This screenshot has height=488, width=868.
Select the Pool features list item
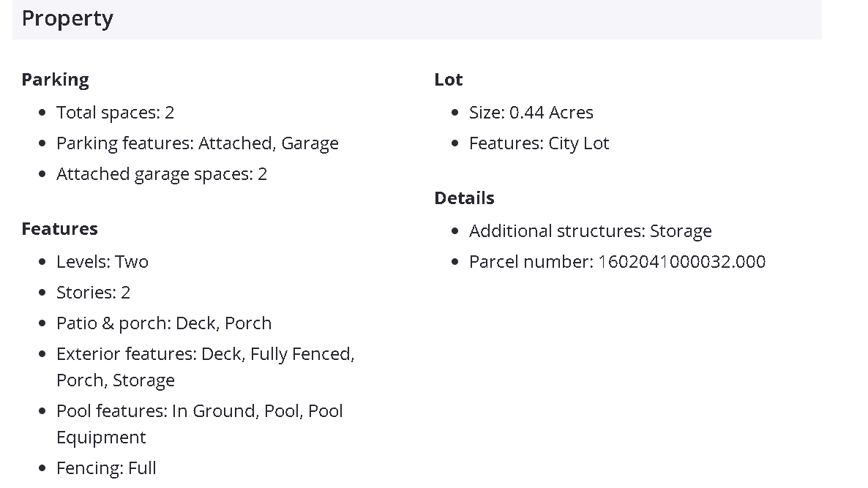click(199, 412)
